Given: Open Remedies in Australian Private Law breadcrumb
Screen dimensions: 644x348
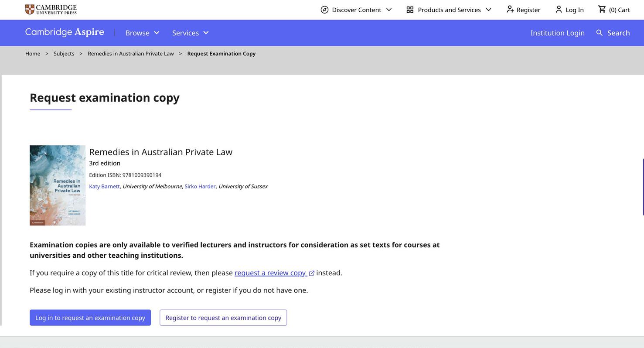Looking at the screenshot, I should click(x=131, y=54).
